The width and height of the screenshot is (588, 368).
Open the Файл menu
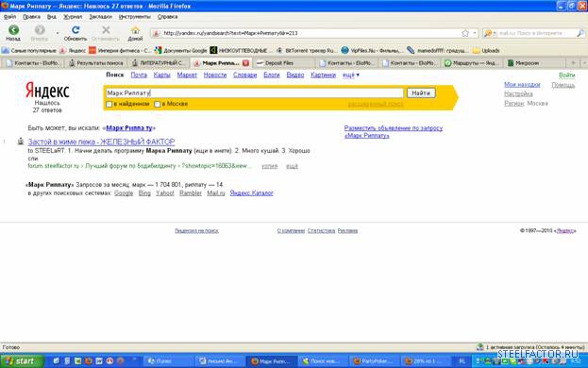click(9, 17)
